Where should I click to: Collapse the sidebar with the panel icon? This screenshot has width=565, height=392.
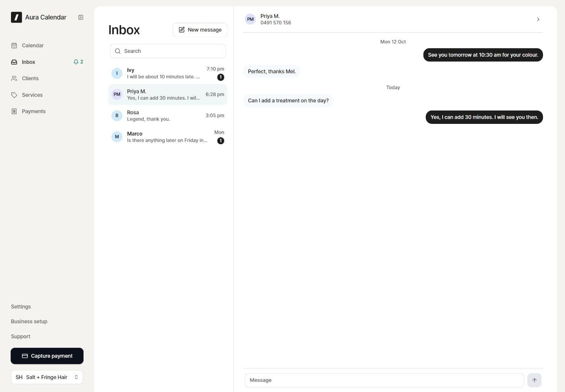81,17
